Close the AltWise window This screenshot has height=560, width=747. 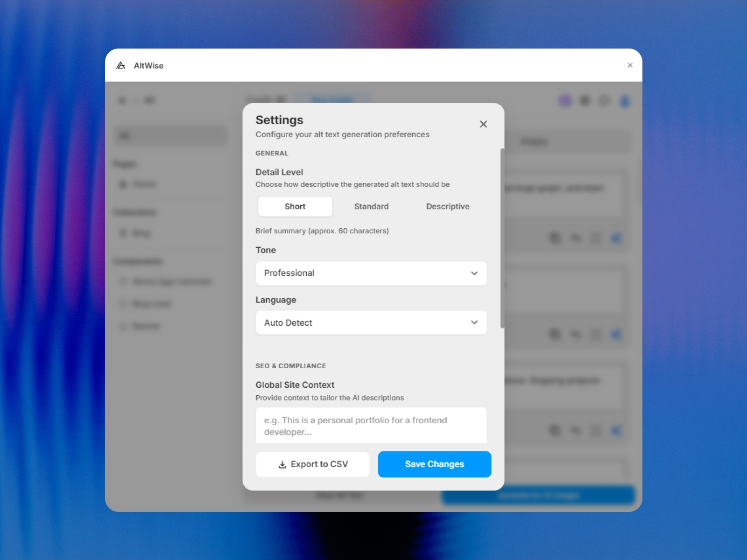[630, 65]
